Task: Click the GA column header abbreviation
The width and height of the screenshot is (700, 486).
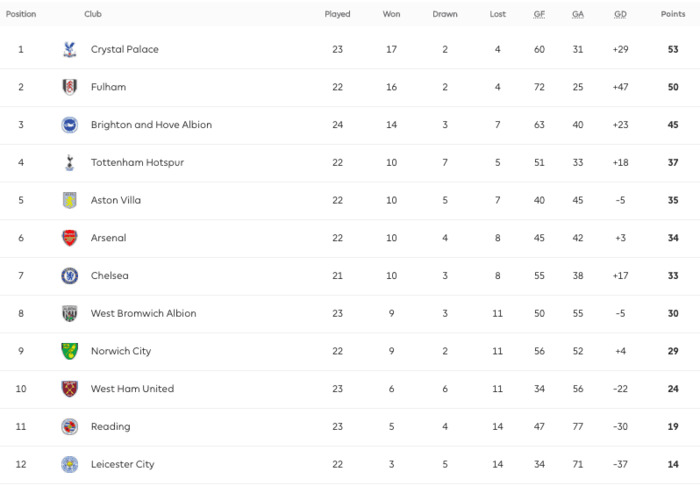Action: [x=578, y=14]
